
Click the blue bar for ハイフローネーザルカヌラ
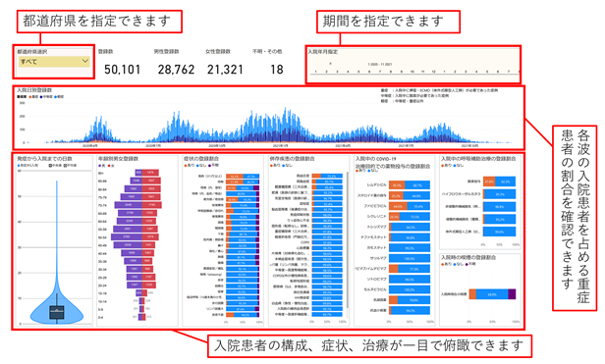click(500, 194)
